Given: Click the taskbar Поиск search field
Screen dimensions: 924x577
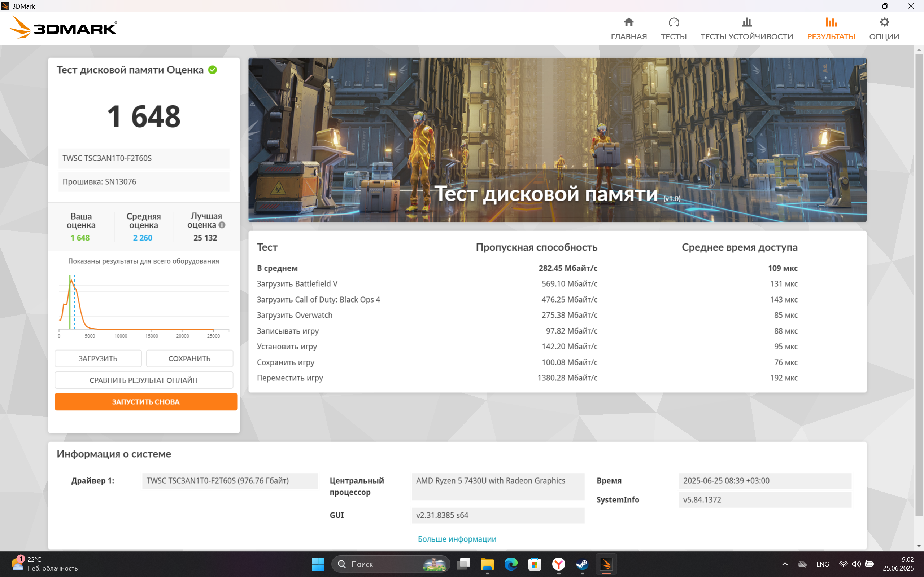Looking at the screenshot, I should pos(391,564).
